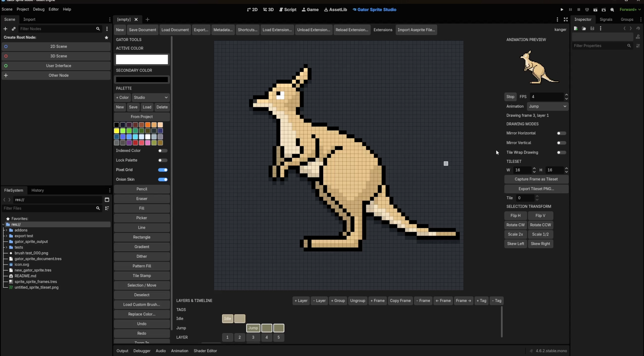Click the white Active Color swatch

(142, 59)
